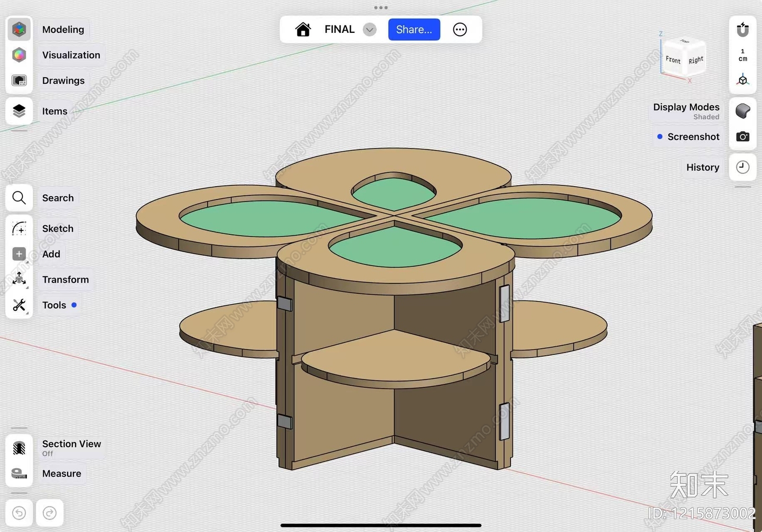Click the Search magnifying glass icon
This screenshot has height=532, width=762.
click(x=19, y=198)
